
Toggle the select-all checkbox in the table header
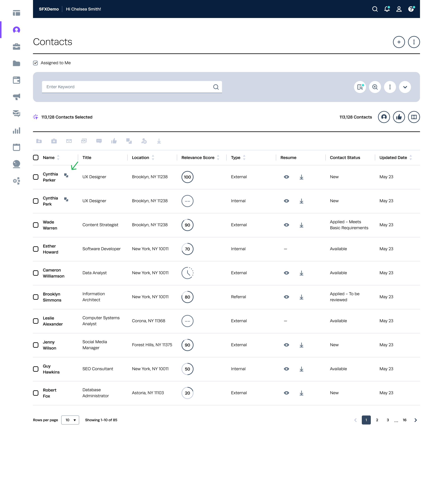point(36,157)
